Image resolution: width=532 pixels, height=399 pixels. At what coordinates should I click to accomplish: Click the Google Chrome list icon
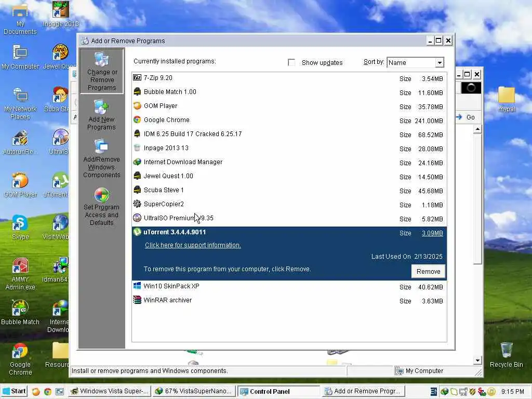click(137, 120)
